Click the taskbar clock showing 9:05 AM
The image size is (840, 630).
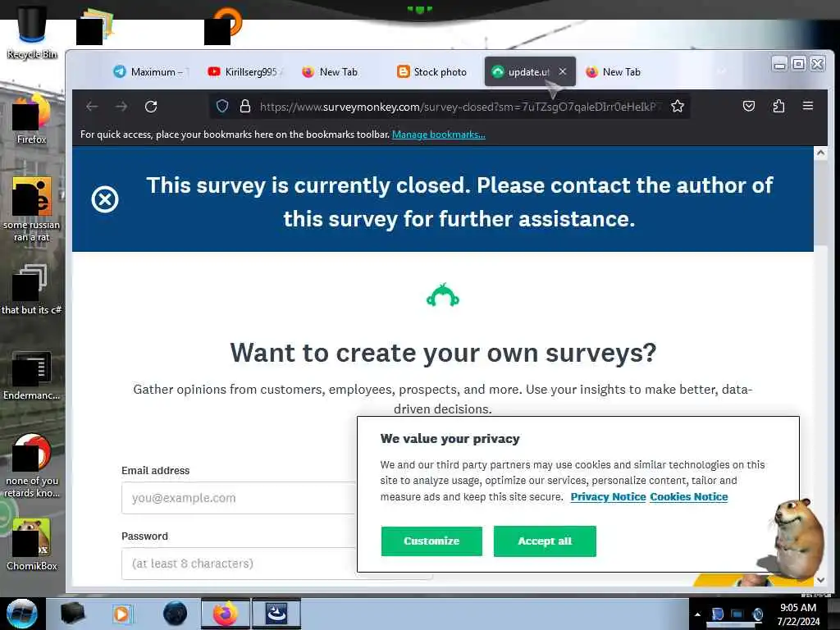click(798, 614)
